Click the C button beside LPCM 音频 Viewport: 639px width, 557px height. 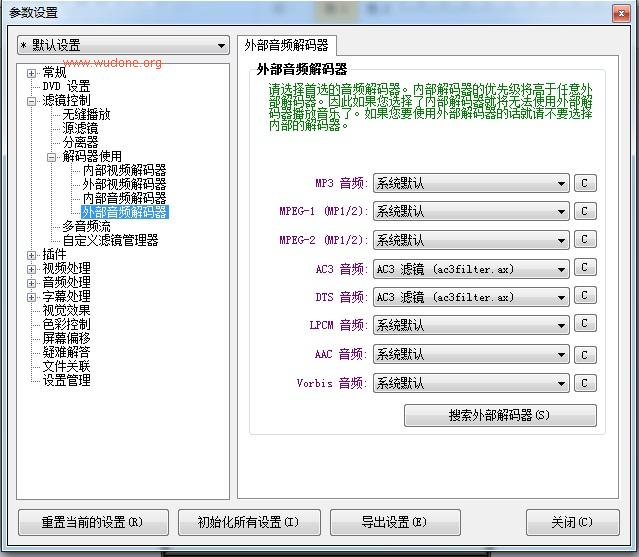(x=585, y=324)
